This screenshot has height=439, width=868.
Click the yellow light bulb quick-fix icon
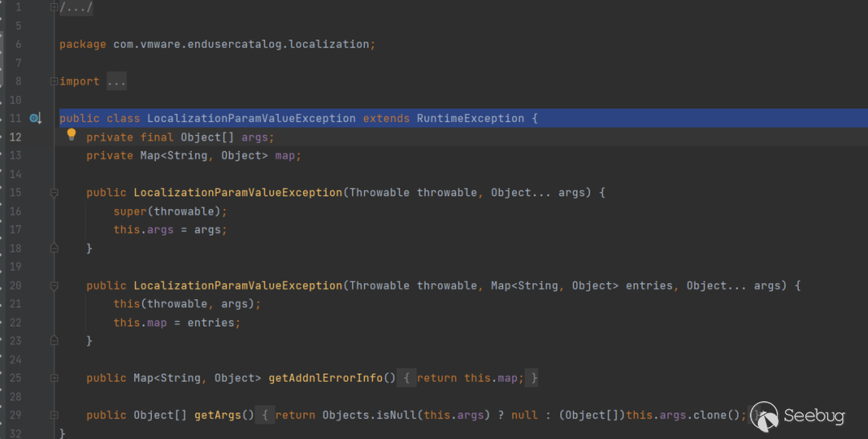(x=72, y=134)
